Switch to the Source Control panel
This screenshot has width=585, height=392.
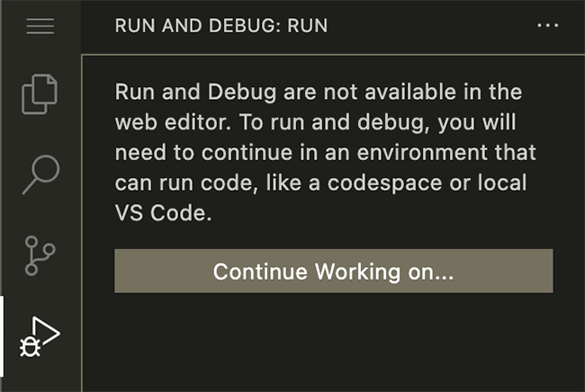coord(40,255)
